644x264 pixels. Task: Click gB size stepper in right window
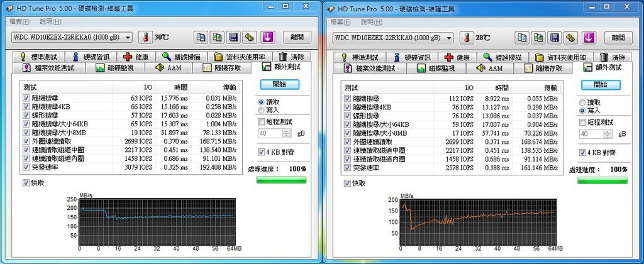click(x=608, y=135)
